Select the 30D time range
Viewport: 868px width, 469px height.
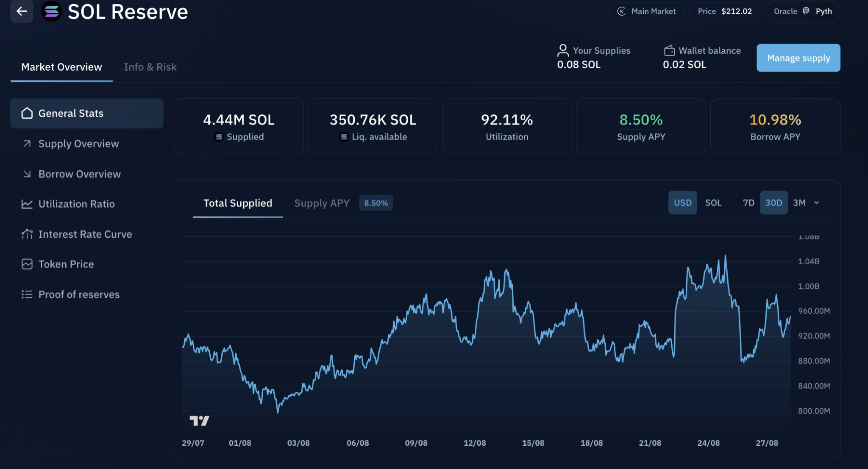[x=773, y=203]
